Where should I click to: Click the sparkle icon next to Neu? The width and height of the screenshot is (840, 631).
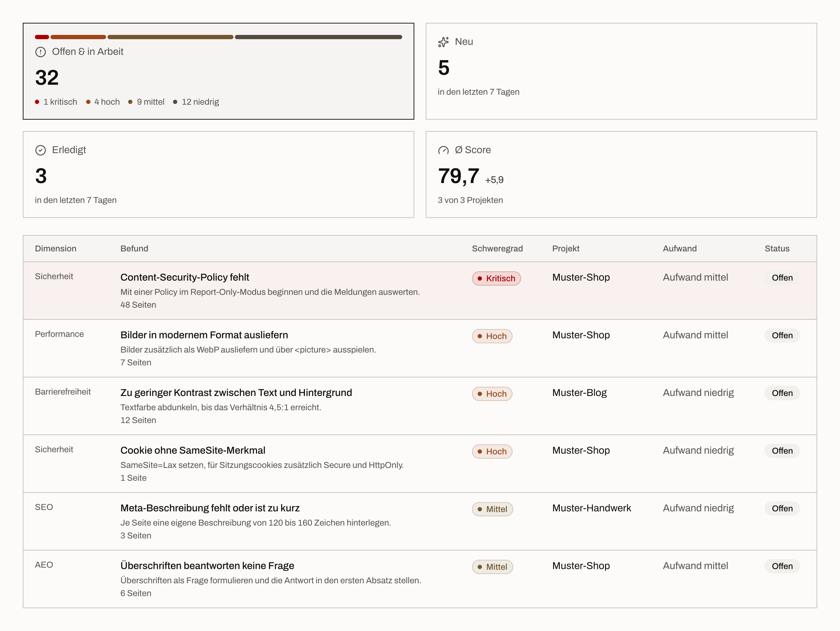(443, 42)
